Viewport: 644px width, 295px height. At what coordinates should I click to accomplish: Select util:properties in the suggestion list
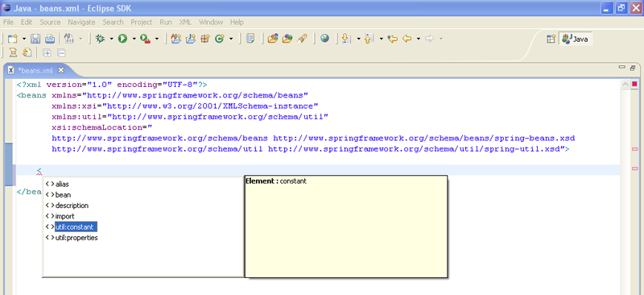(76, 238)
